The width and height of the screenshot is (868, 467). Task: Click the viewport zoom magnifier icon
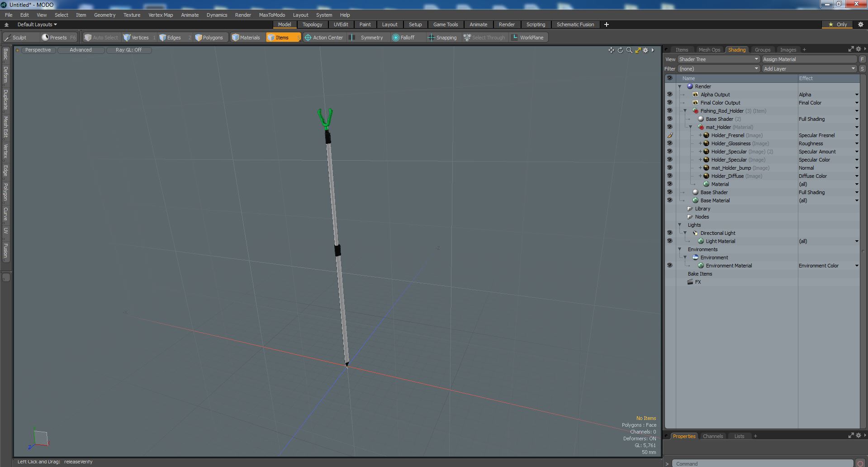pos(629,50)
